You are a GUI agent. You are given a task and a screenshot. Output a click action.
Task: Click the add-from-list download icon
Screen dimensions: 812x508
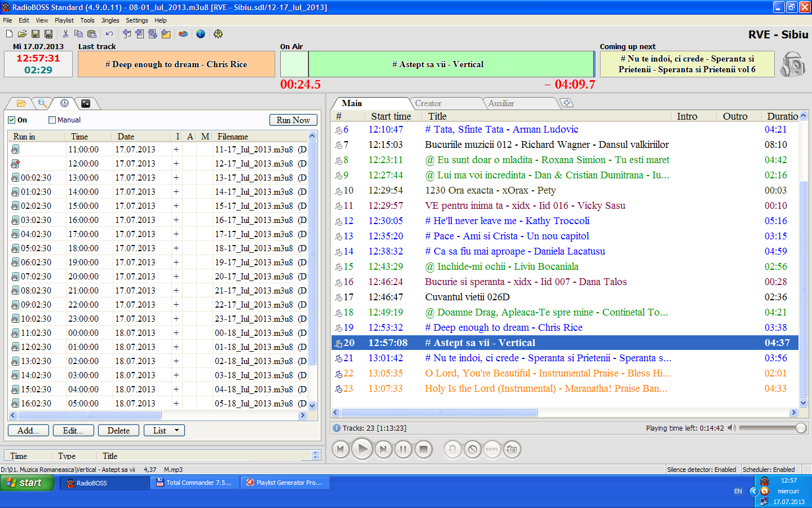pyautogui.click(x=153, y=34)
